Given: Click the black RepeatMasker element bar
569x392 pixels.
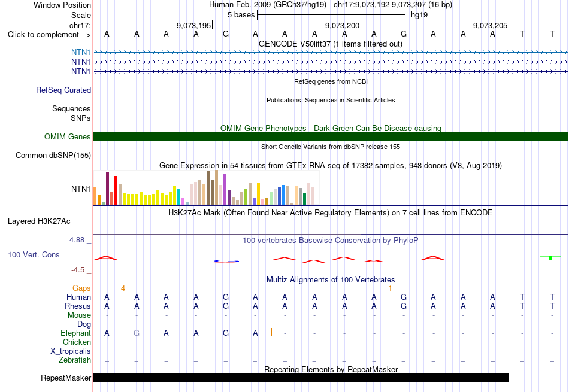Looking at the screenshot, I should click(301, 378).
